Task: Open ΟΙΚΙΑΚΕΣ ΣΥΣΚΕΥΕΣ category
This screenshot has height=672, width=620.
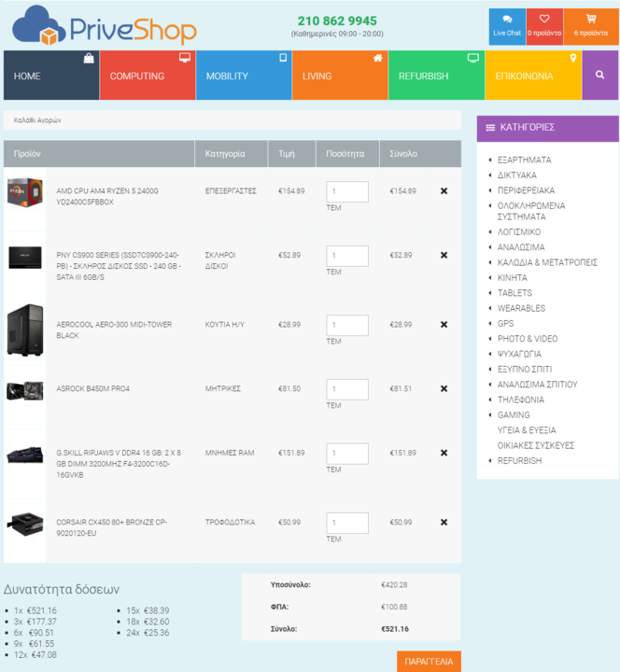Action: click(x=536, y=446)
